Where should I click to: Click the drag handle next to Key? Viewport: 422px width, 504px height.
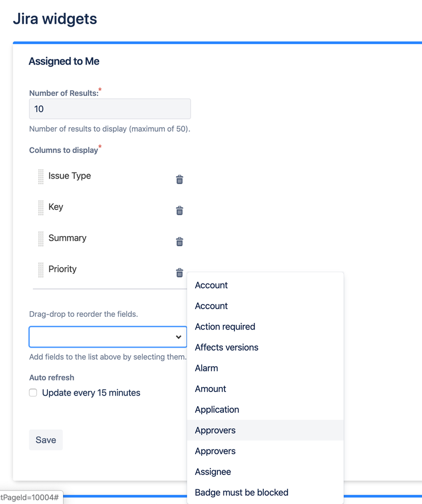(41, 208)
